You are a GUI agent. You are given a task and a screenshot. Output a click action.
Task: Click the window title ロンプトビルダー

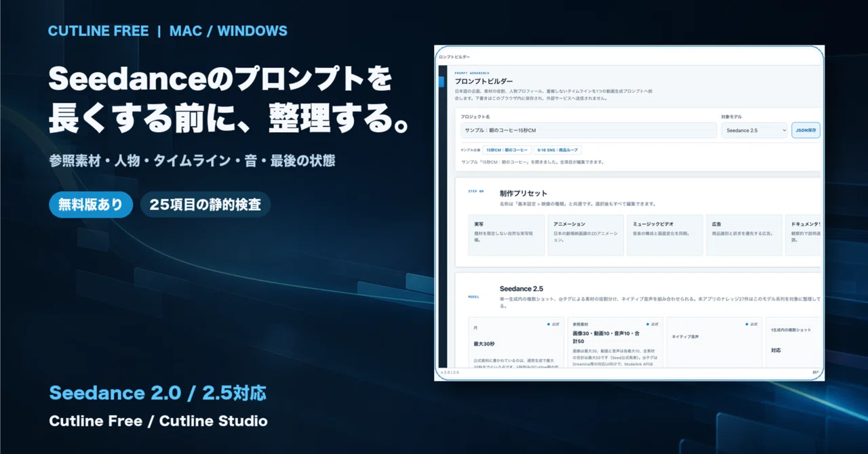[x=454, y=57]
